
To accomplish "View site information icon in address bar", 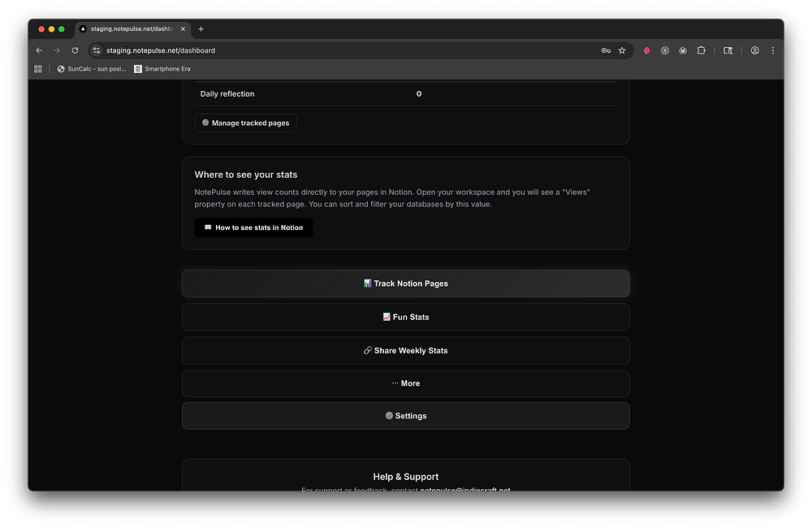I will pos(97,50).
